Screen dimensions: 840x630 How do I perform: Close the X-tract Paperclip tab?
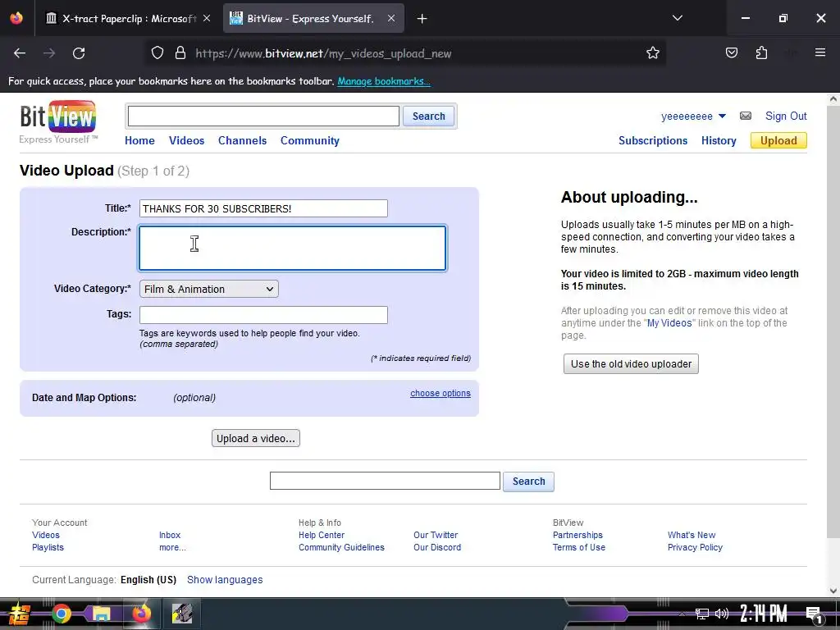click(206, 18)
